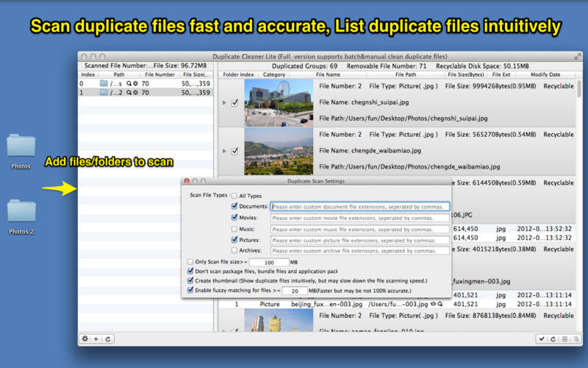The height and width of the screenshot is (368, 588).
Task: Sort results by the File Name column header
Action: (x=328, y=75)
